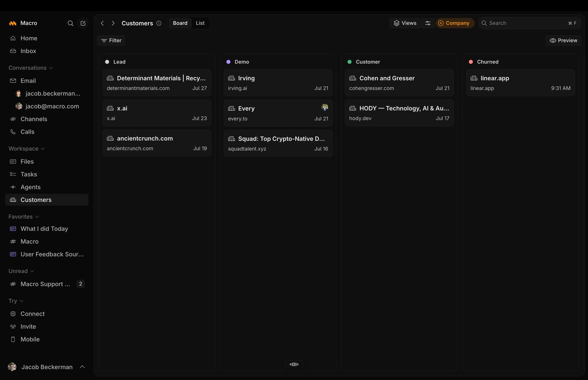588x380 pixels.
Task: Open the Squad: Top Crypto-Native card
Action: (x=278, y=143)
